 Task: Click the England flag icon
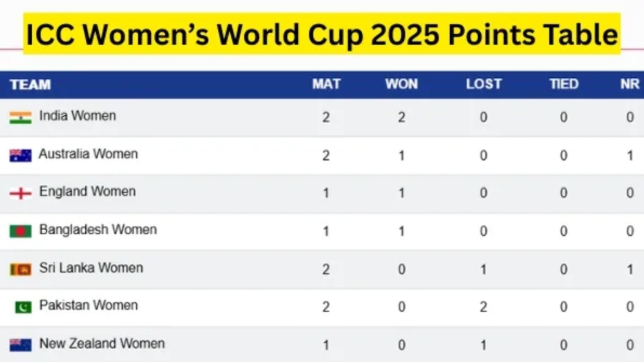(x=20, y=193)
